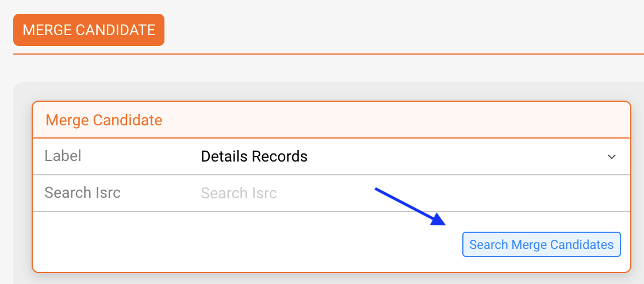This screenshot has height=284, width=644.
Task: Click the blue arrow annotation
Action: (411, 206)
